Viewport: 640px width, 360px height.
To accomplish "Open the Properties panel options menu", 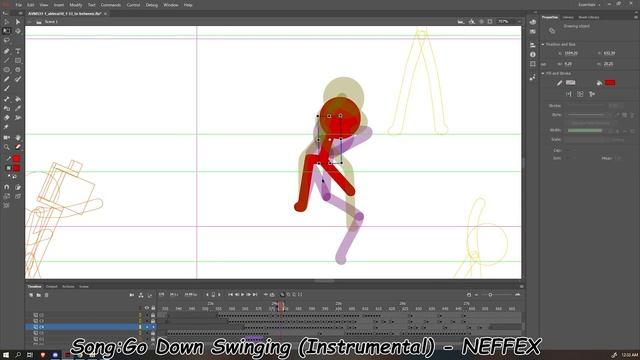I will coord(636,17).
